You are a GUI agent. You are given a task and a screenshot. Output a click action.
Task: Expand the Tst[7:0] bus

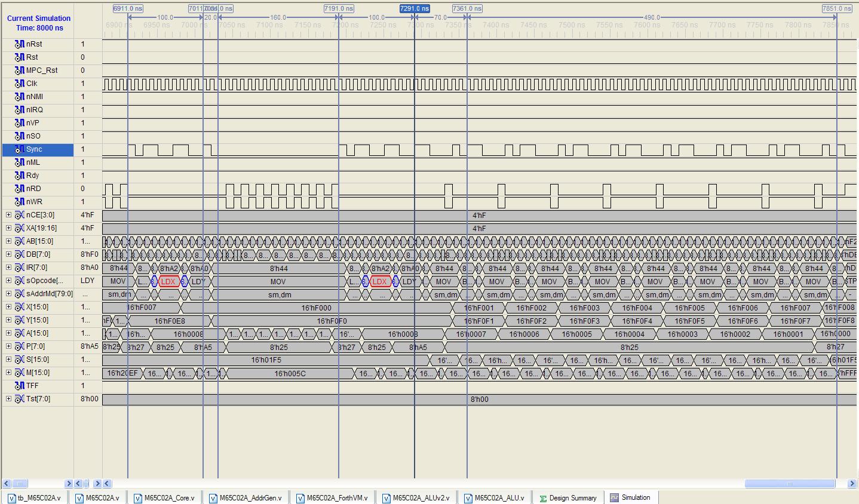click(8, 399)
